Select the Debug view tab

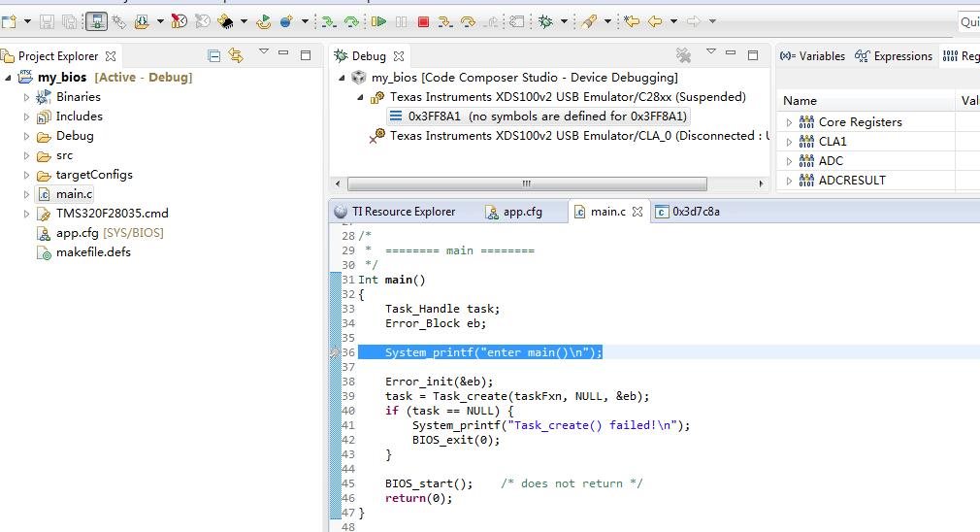369,56
